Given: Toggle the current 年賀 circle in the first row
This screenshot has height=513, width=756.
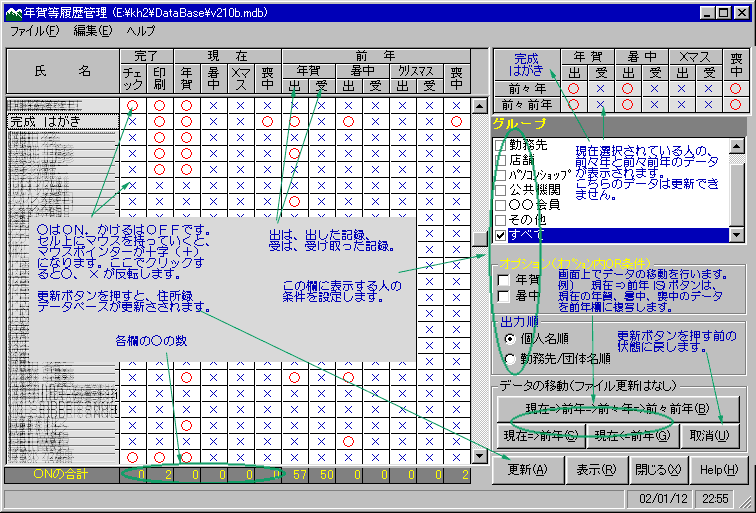Looking at the screenshot, I should click(187, 105).
